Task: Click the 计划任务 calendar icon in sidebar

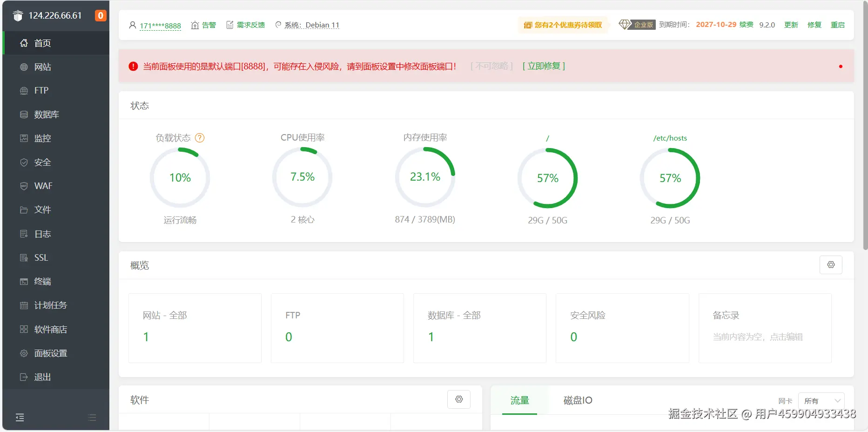Action: click(x=24, y=305)
